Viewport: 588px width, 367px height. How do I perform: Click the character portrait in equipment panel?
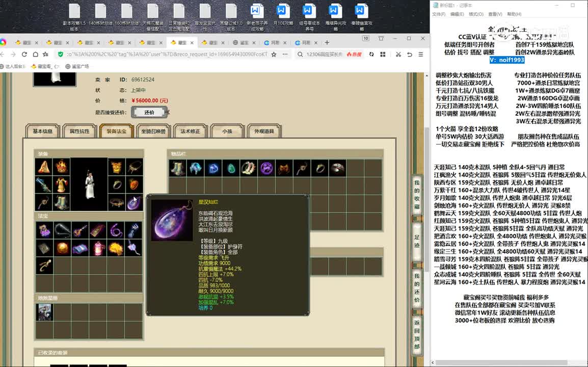(89, 184)
